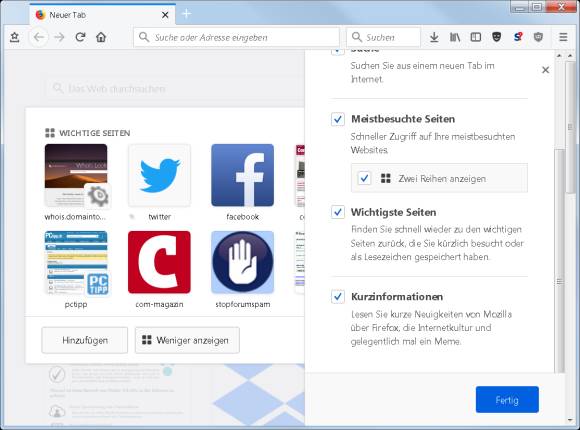Uncheck Zwei Reihen anzeigen checkbox
The width and height of the screenshot is (580, 430).
[364, 178]
